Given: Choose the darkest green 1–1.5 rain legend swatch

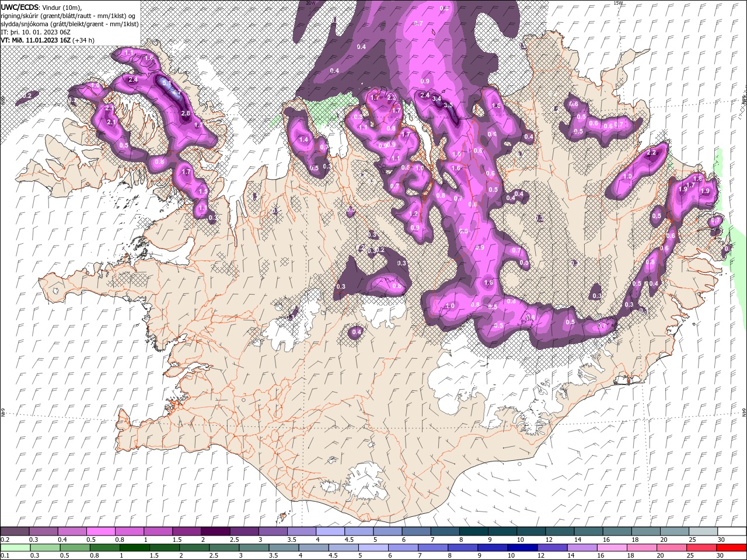Looking at the screenshot, I should tap(135, 548).
